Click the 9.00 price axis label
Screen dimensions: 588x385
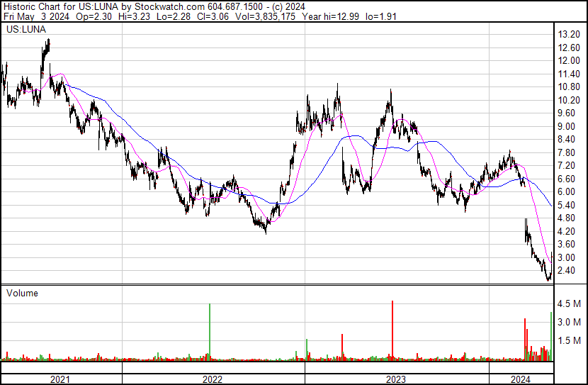pyautogui.click(x=567, y=126)
